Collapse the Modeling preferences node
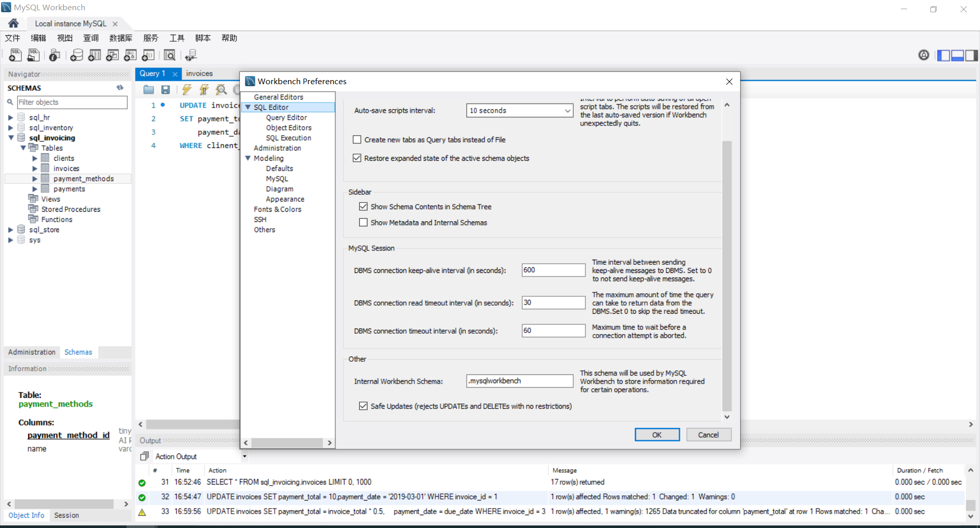 click(248, 158)
